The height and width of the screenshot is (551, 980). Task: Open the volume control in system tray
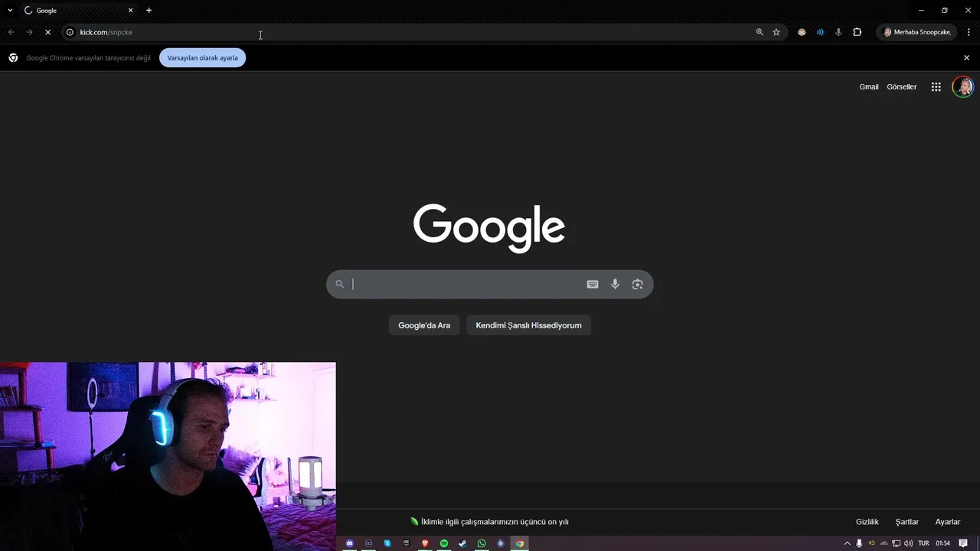click(909, 543)
